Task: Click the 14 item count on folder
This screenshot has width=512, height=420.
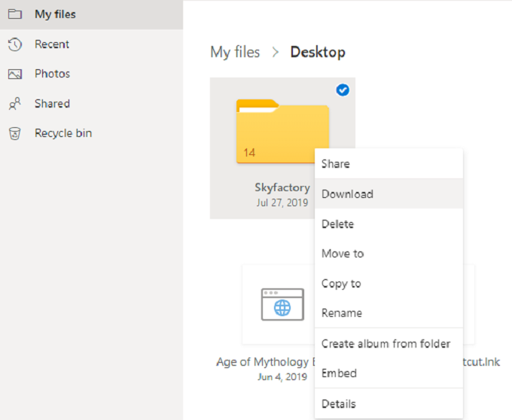Action: (249, 153)
